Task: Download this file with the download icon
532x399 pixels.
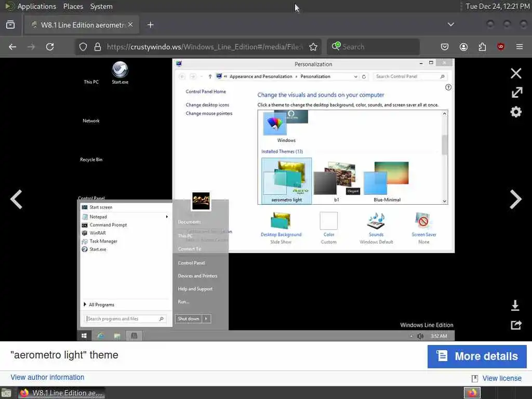Action: pos(515,305)
